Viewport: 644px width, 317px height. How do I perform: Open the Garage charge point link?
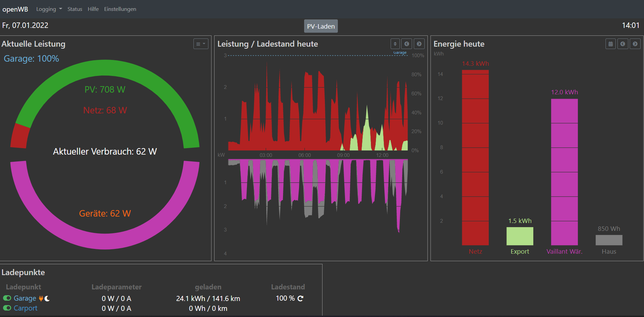[25, 298]
